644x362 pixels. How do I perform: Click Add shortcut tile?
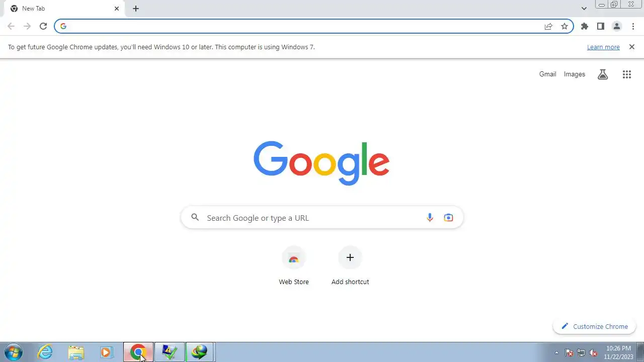tap(350, 266)
